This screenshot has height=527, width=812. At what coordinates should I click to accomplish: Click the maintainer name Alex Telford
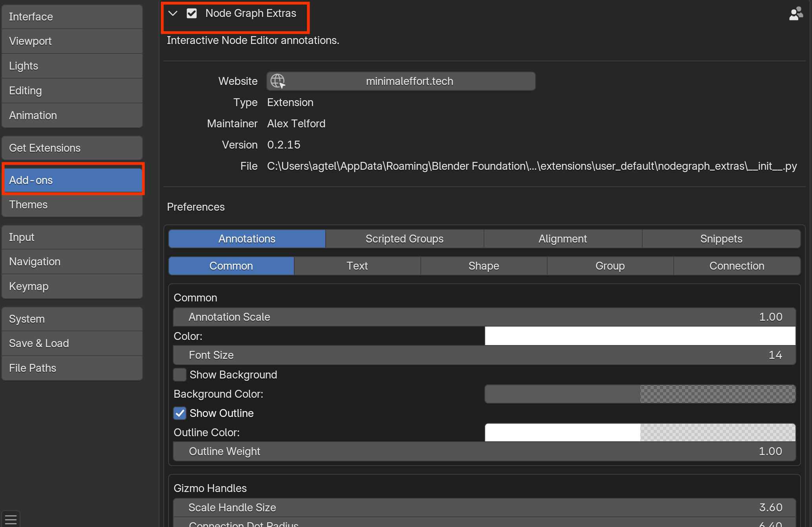point(296,124)
